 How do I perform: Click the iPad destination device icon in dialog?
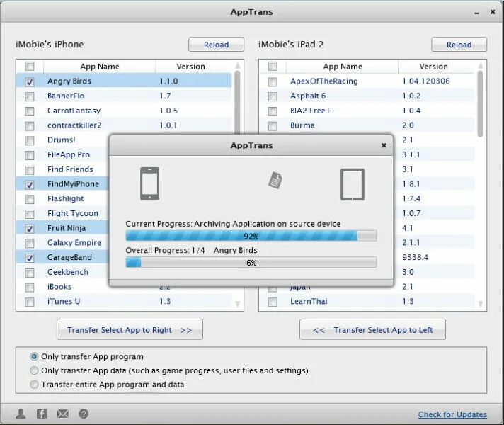tap(353, 184)
